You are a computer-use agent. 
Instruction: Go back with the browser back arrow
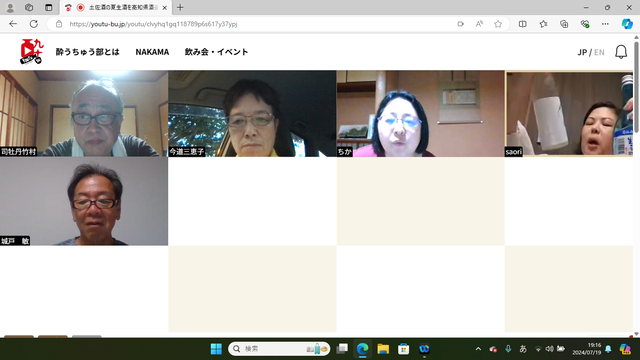[x=13, y=24]
